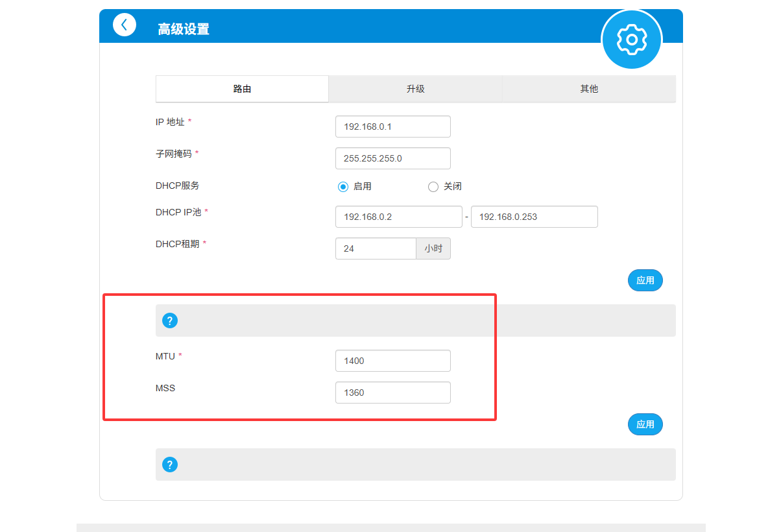Select the 路由 tab
781x532 pixels.
[242, 89]
